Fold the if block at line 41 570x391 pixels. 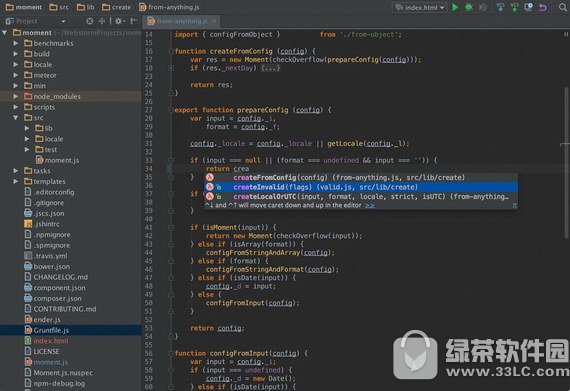[x=171, y=227]
